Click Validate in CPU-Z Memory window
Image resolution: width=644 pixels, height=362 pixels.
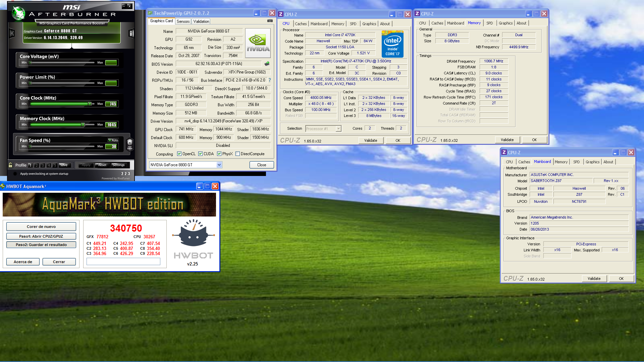tap(507, 140)
